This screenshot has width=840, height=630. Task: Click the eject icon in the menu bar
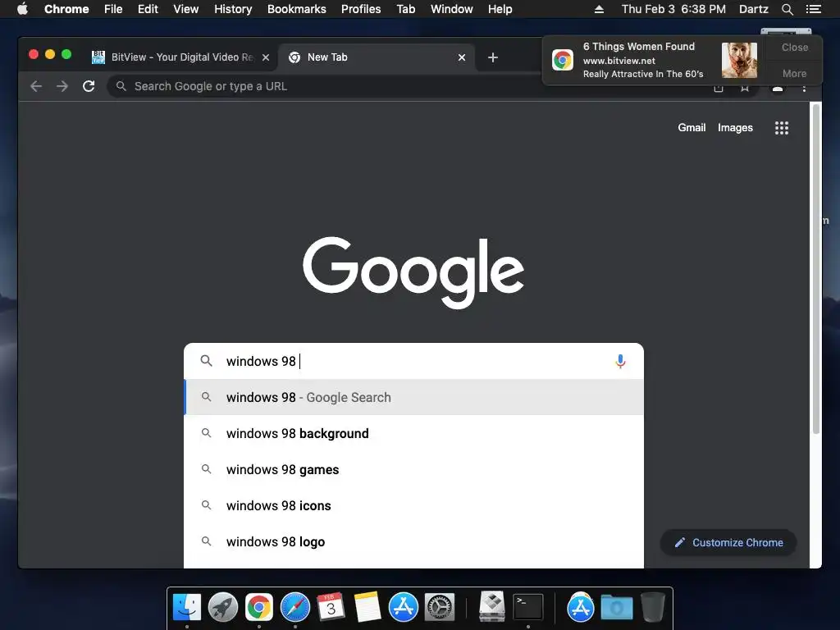click(600, 9)
